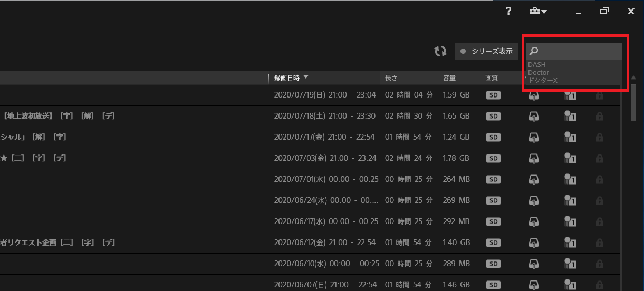Image resolution: width=644 pixels, height=291 pixels.
Task: Click the transfer icon on the 2020/06/24 row
Action: 534,200
